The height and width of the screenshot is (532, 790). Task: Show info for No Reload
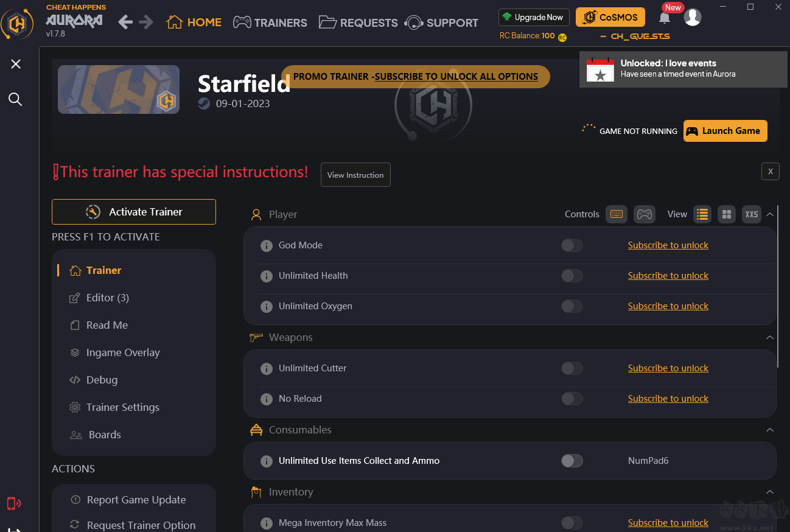click(x=266, y=399)
